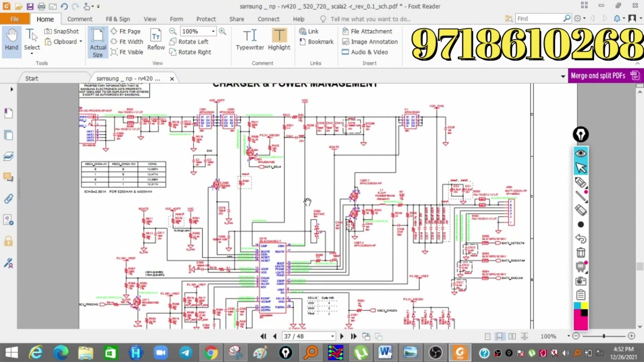644x362 pixels.
Task: Click the clipboard icon in annotation toolbar
Action: coord(581,295)
